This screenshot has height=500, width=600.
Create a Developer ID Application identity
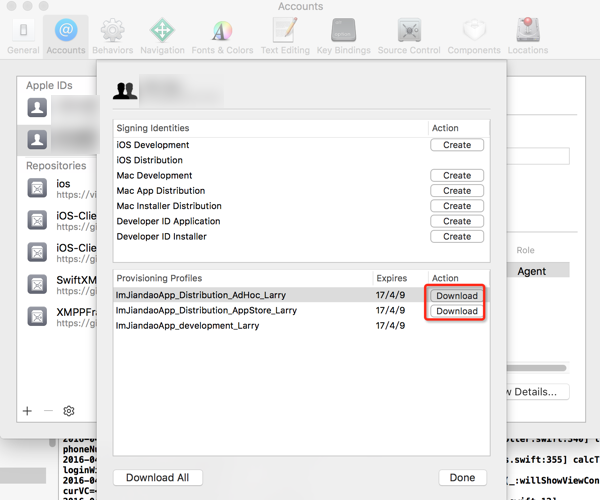point(457,221)
